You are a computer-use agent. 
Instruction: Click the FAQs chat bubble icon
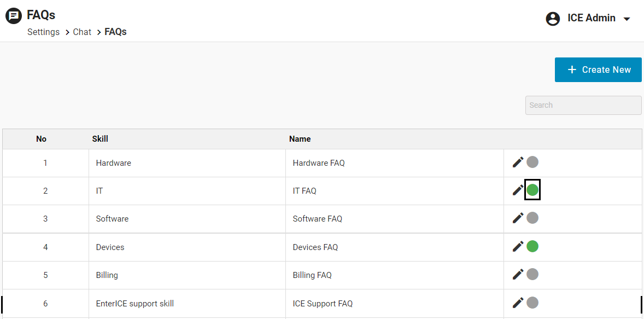point(14,16)
